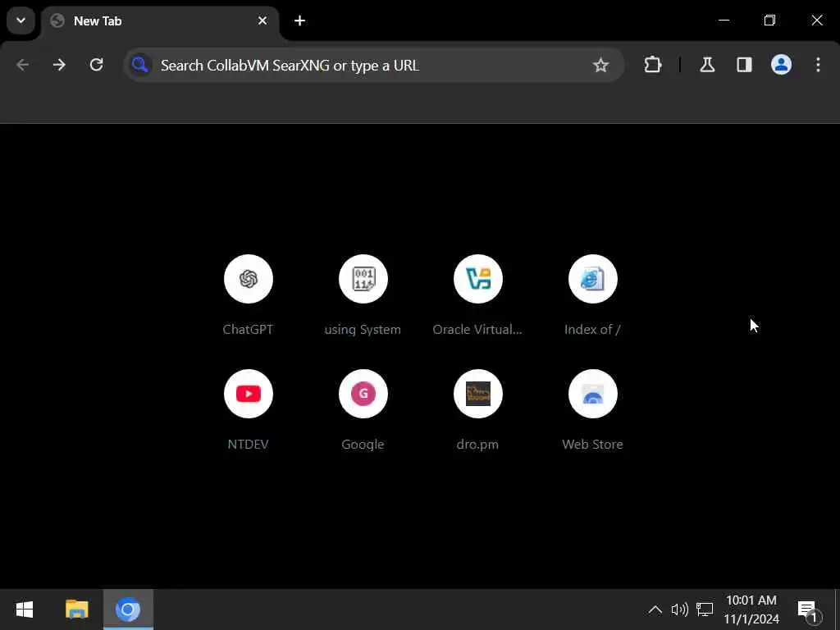The image size is (840, 630).
Task: Click the forward navigation arrow
Action: click(59, 65)
